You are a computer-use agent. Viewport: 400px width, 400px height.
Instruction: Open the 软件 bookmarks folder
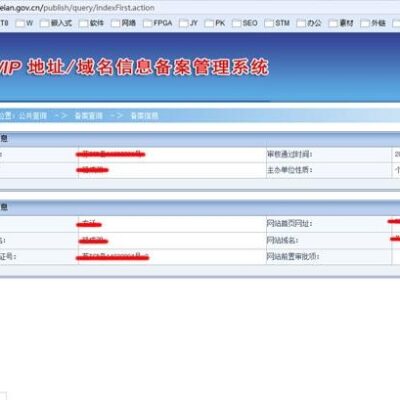92,23
